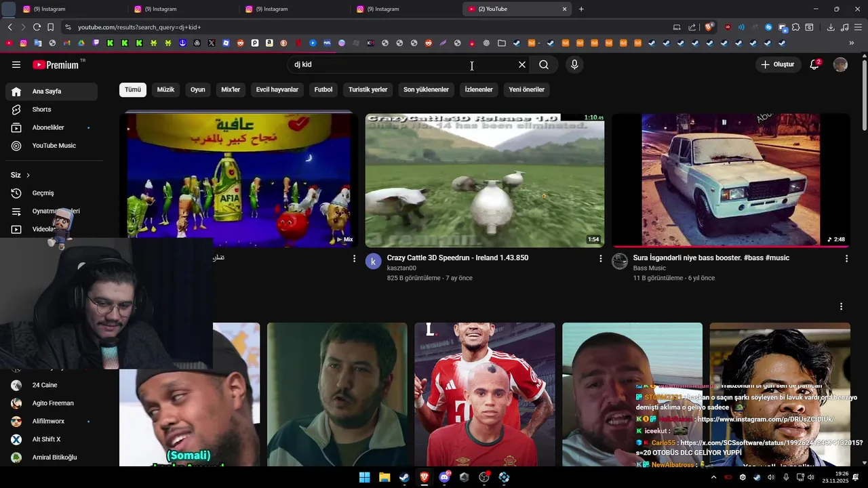The height and width of the screenshot is (488, 868).
Task: Open the Bass Music channel avatar
Action: (620, 262)
